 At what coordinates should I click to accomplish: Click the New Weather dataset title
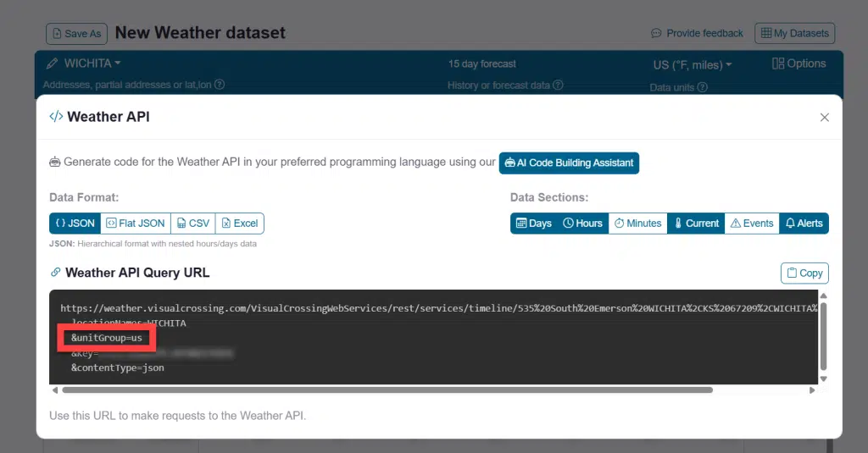[200, 33]
